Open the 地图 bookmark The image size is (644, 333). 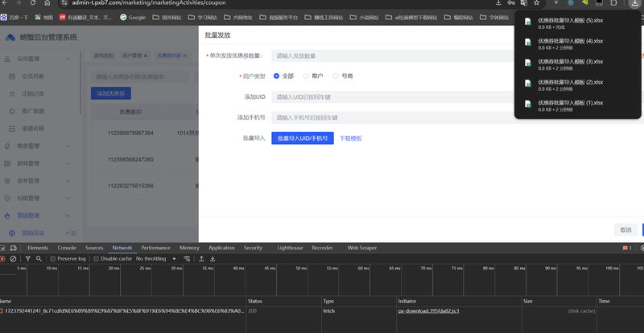pyautogui.click(x=44, y=18)
